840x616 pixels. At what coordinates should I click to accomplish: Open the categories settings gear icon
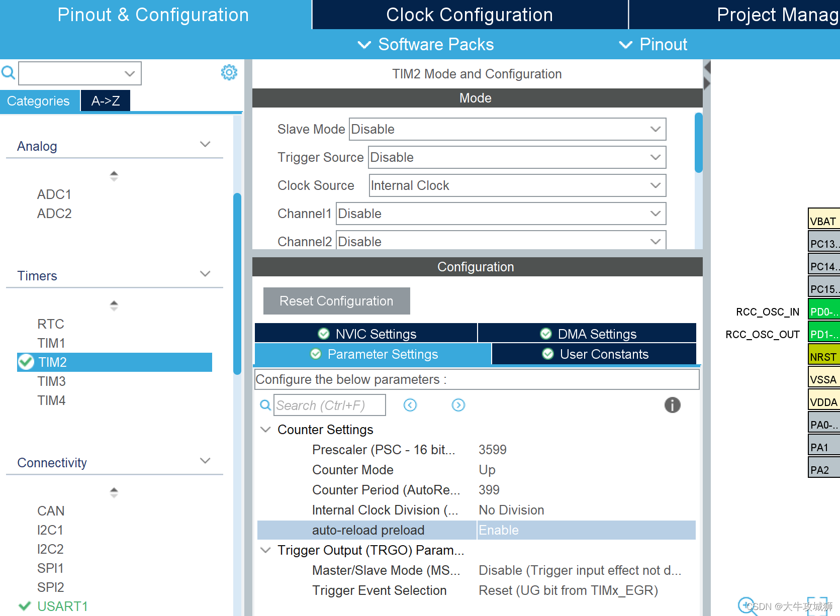pos(229,72)
